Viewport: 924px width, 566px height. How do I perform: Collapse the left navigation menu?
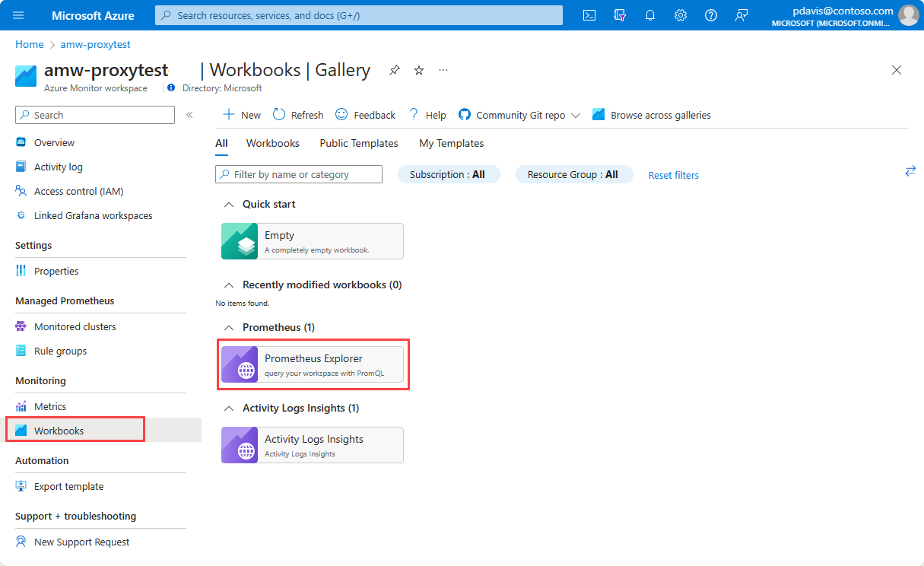pyautogui.click(x=189, y=115)
